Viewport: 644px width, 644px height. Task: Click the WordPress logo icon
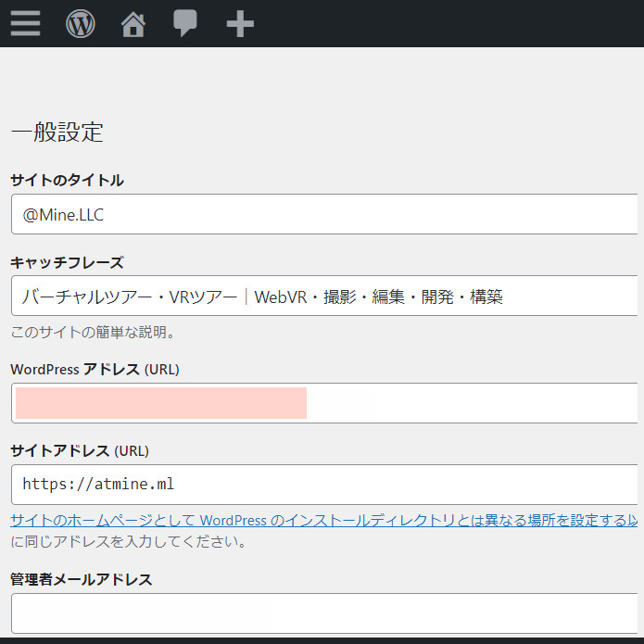[x=81, y=23]
